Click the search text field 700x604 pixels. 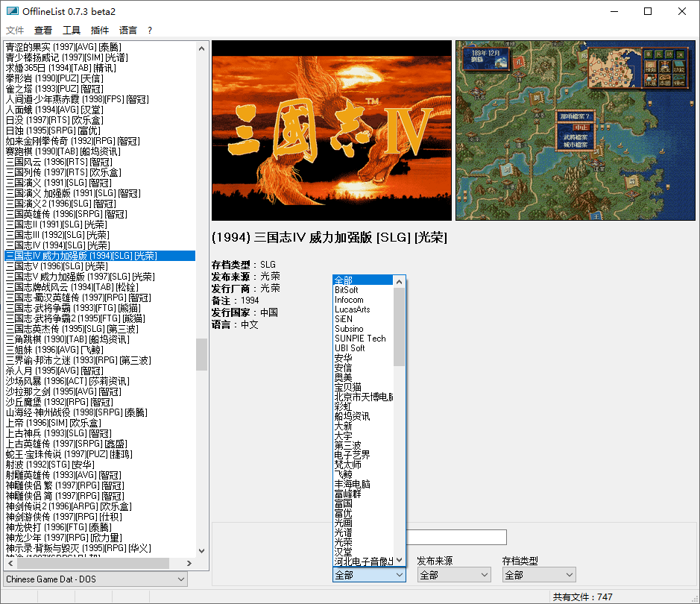click(455, 537)
